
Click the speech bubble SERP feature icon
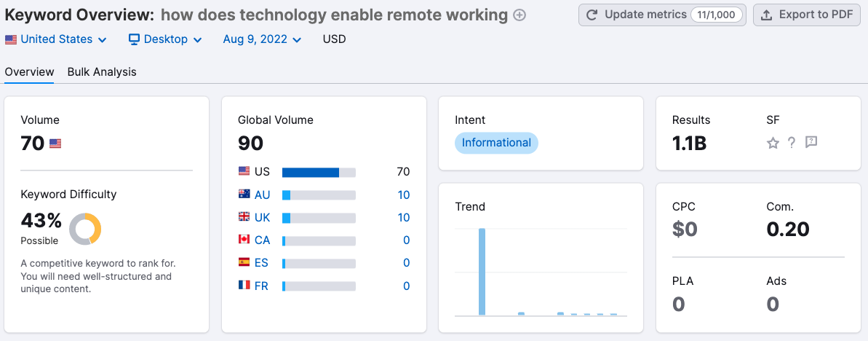(x=811, y=143)
